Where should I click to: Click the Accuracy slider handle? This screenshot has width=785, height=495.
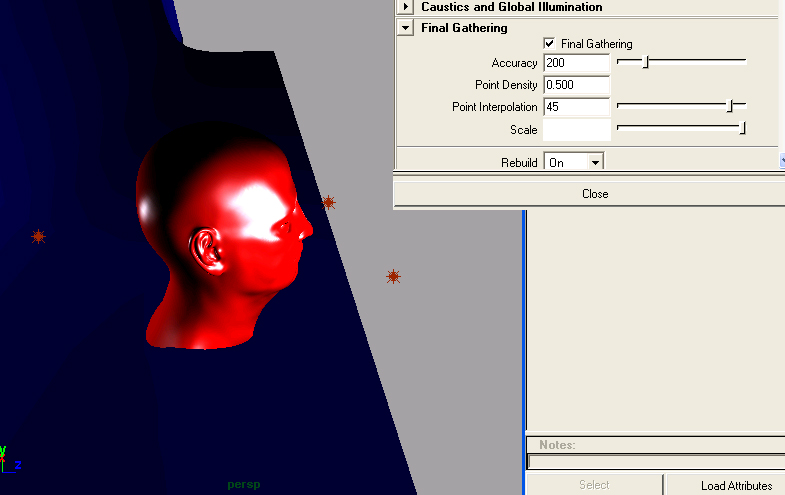pos(646,62)
